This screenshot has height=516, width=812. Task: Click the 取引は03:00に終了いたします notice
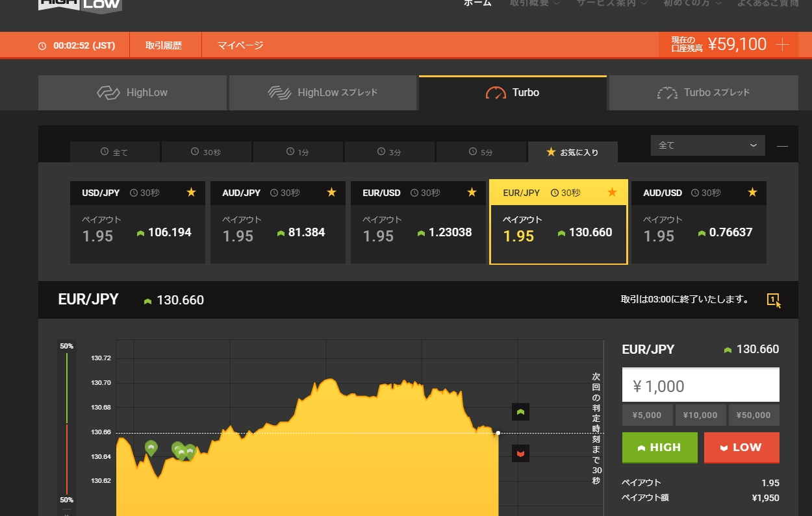(685, 300)
